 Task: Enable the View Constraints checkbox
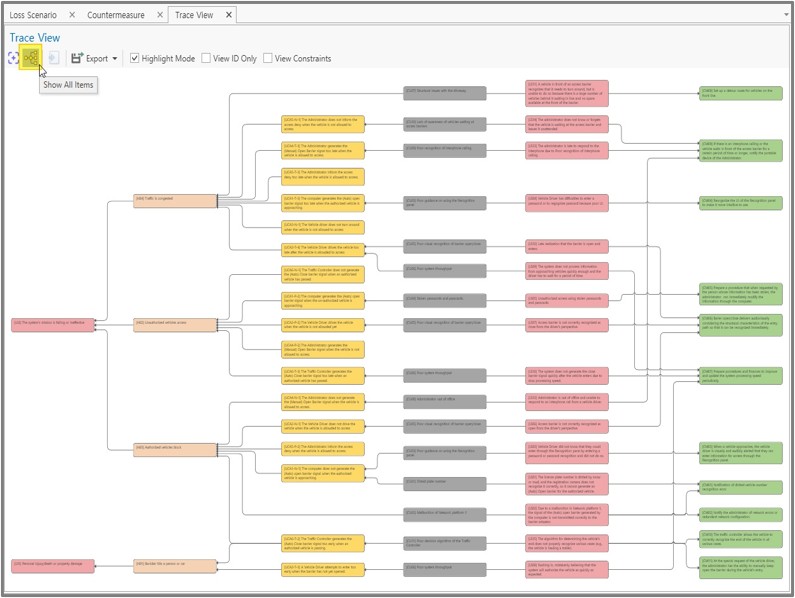(268, 59)
